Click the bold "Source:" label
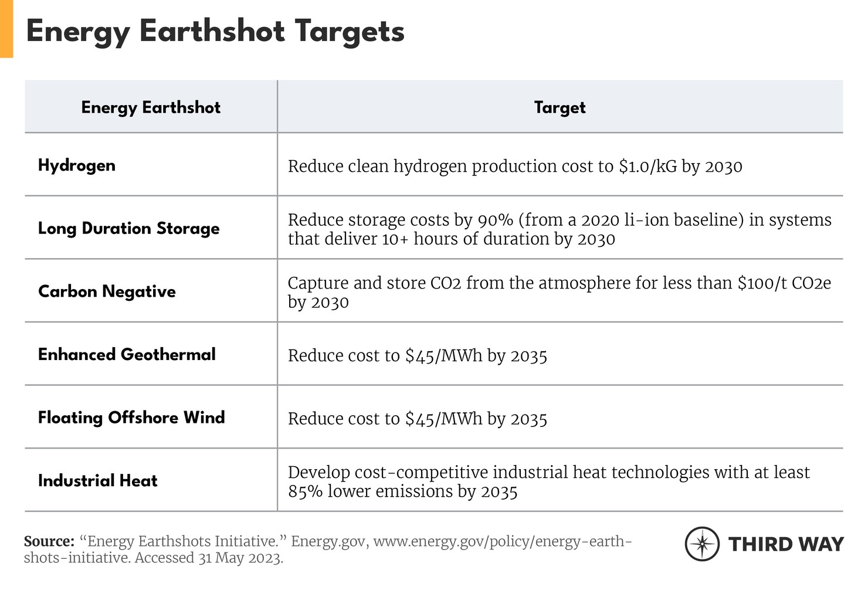This screenshot has width=868, height=597. click(49, 541)
